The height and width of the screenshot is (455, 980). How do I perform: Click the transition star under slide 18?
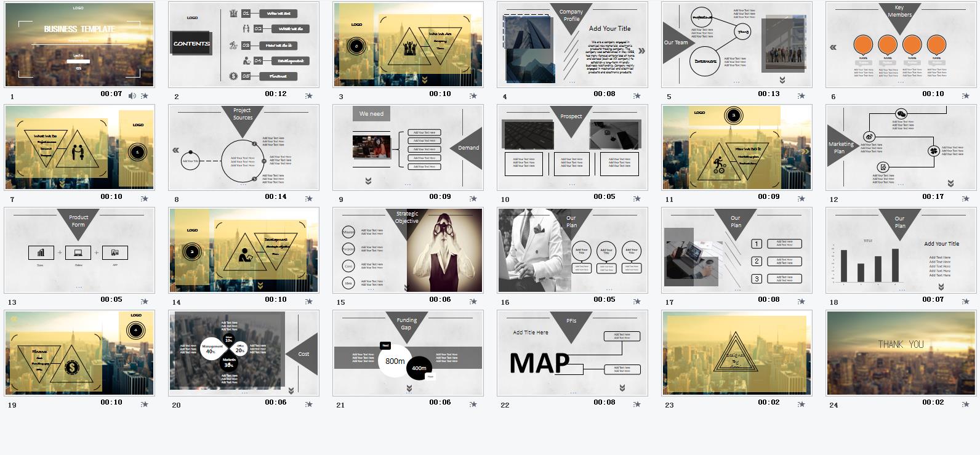pyautogui.click(x=966, y=301)
